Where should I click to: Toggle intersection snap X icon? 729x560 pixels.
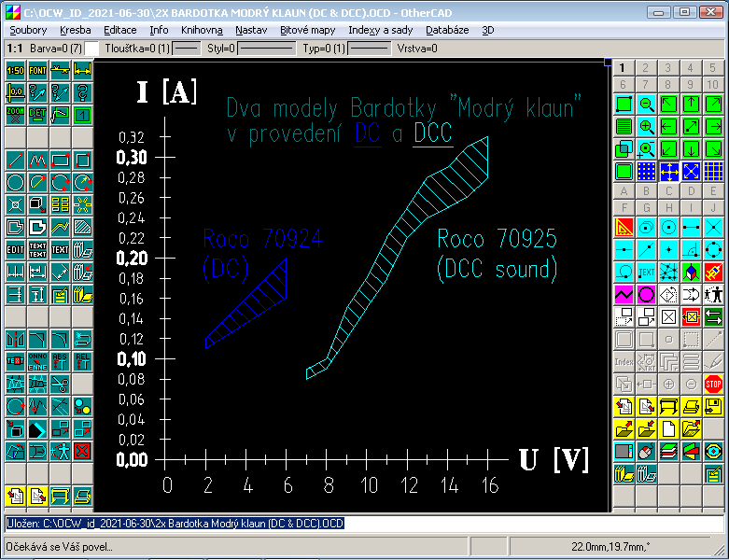coord(713,227)
